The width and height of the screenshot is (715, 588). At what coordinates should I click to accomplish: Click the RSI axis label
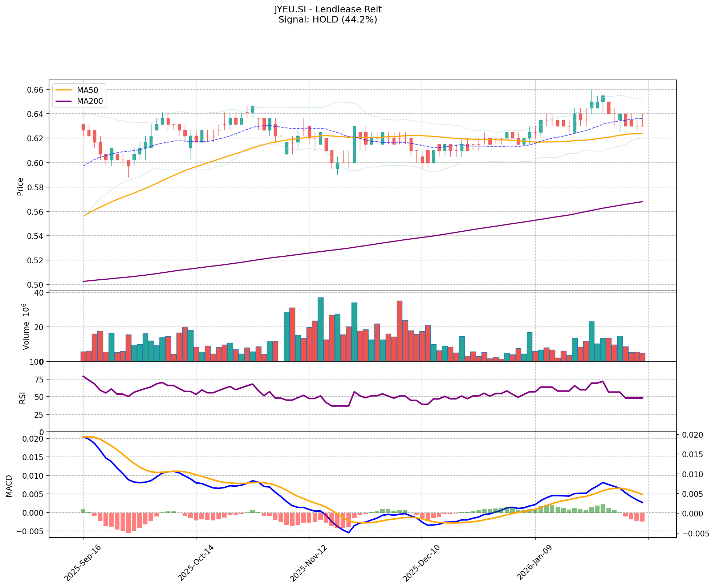click(x=23, y=397)
